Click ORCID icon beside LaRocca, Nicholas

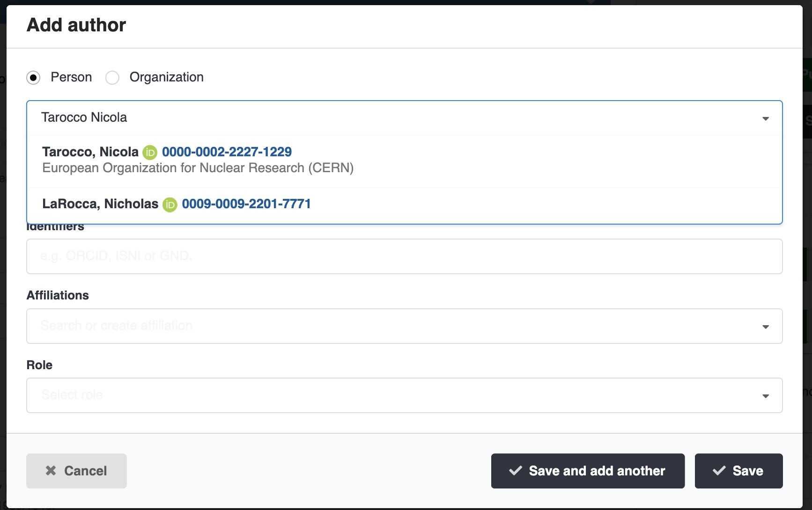pyautogui.click(x=170, y=204)
